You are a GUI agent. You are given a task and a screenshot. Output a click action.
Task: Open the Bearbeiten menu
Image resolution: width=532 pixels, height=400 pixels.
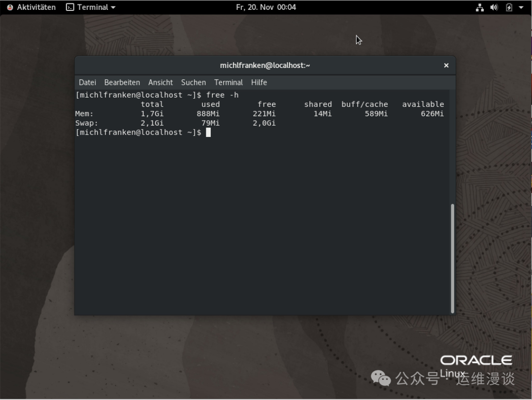click(122, 82)
